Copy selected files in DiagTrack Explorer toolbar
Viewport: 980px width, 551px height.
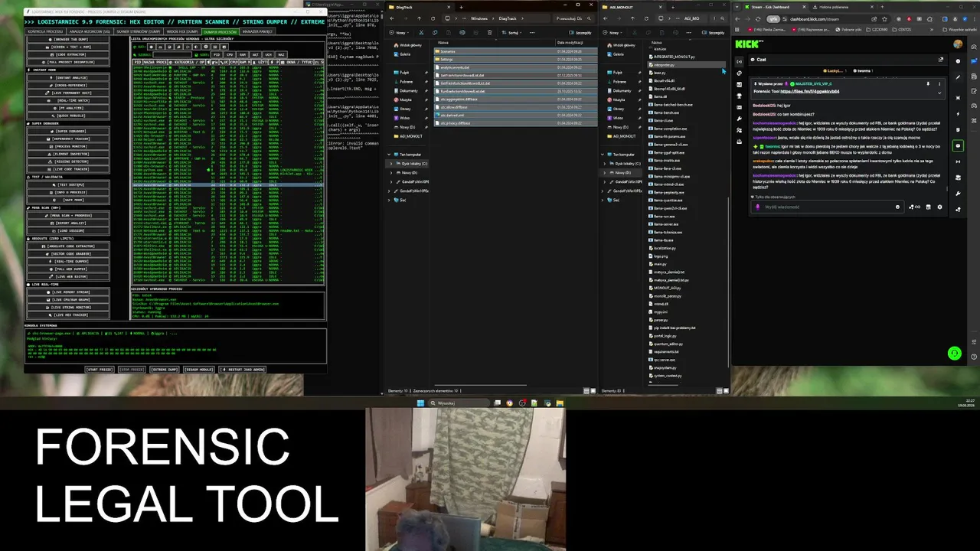coord(435,33)
